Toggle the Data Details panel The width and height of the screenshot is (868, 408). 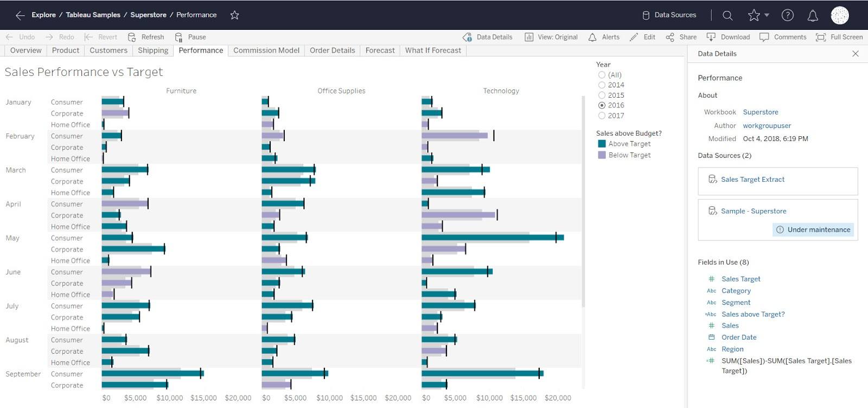tap(487, 37)
